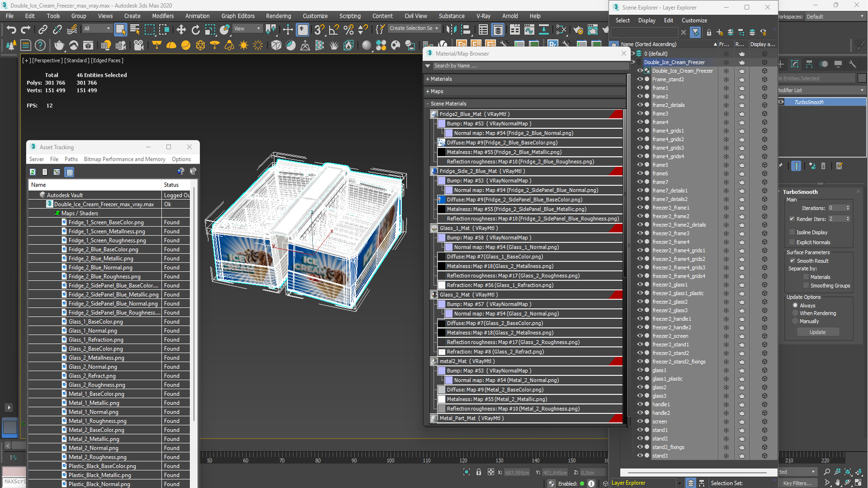Open Bitmap Performance and Memory menu
868x488 pixels.
pos(124,159)
